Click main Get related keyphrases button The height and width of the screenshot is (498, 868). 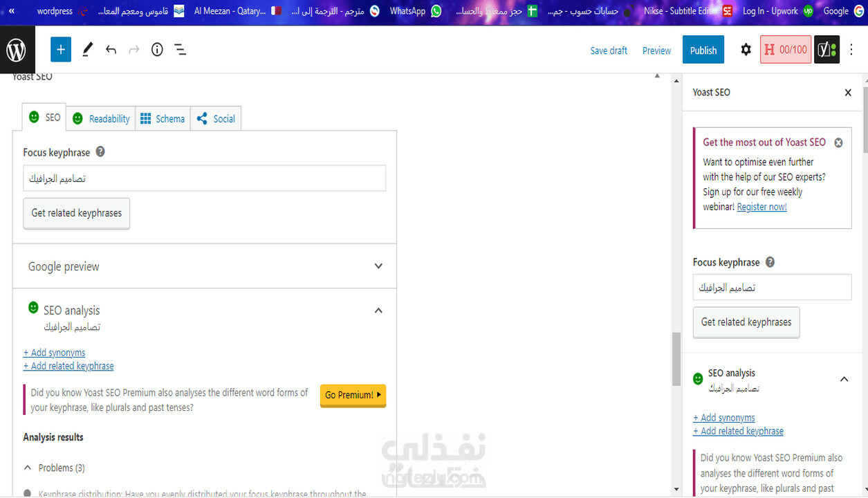coord(76,213)
